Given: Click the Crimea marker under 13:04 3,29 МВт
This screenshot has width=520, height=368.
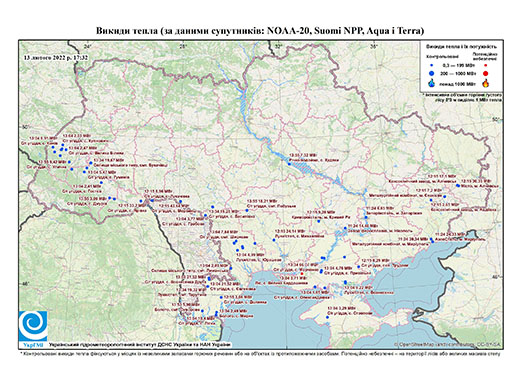Looking at the screenshot, I should click(327, 317).
